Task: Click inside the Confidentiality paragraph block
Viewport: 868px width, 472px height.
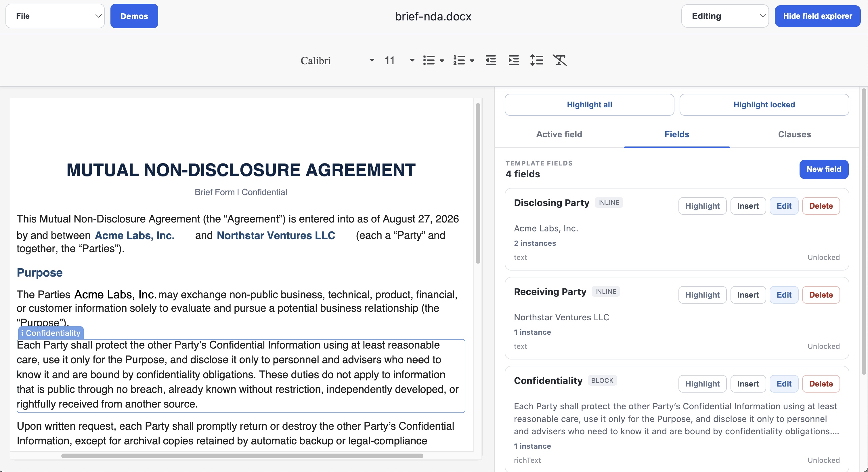Action: point(241,376)
